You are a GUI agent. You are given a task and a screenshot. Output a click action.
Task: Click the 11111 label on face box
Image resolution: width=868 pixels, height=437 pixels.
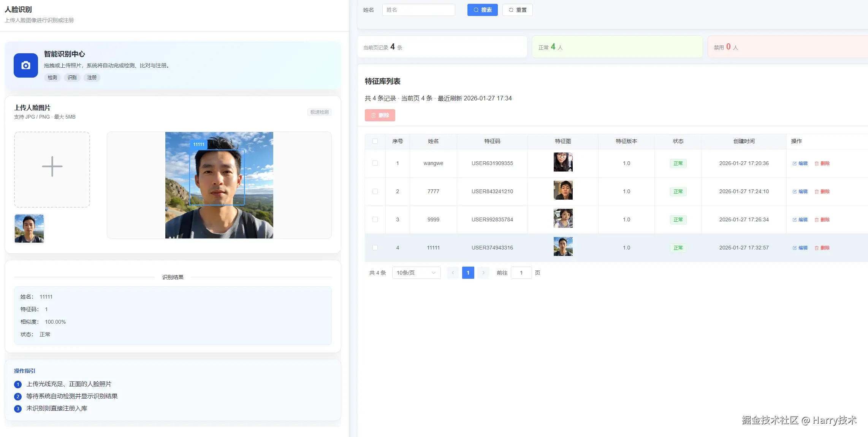point(199,145)
